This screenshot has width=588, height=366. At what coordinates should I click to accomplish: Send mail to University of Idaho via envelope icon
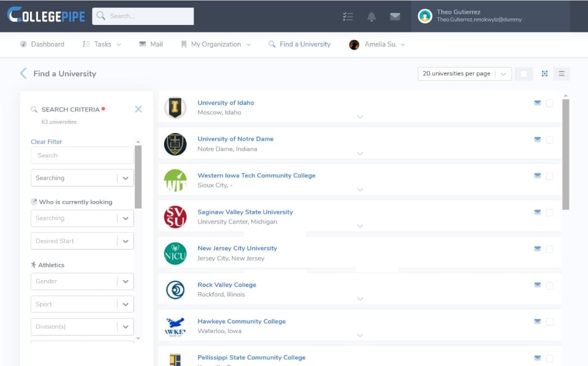click(537, 102)
